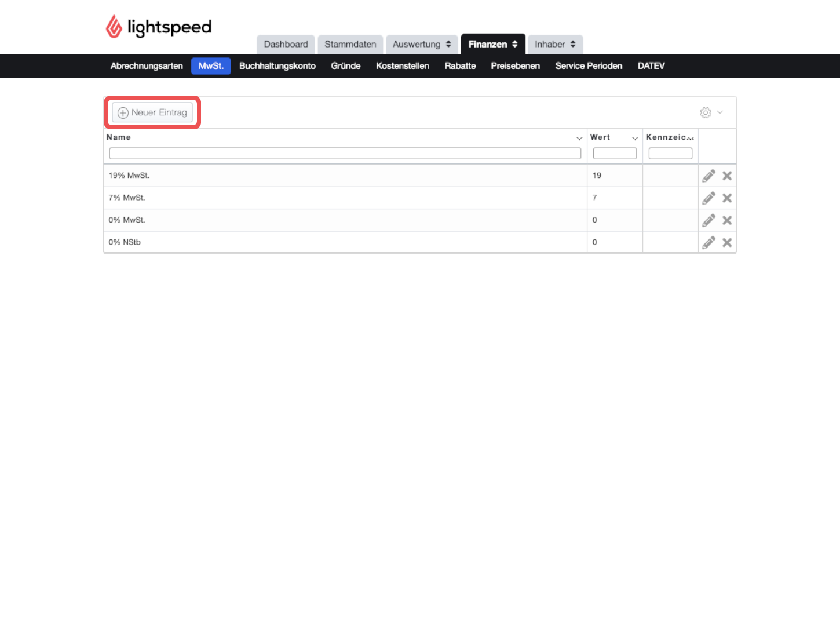This screenshot has height=626, width=840.
Task: Delete the 19% MwSt. entry
Action: [727, 176]
